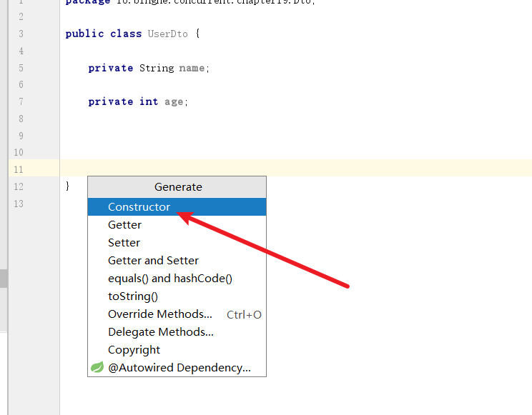Click the int keyword on line 7
The height and width of the screenshot is (415, 532).
148,101
